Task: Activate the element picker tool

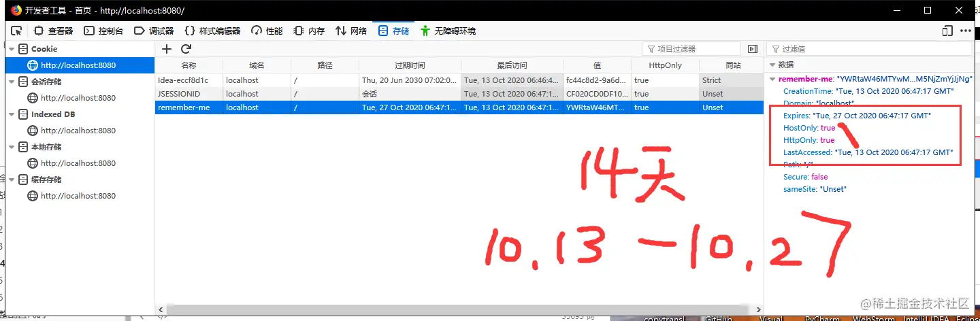Action: coord(17,31)
